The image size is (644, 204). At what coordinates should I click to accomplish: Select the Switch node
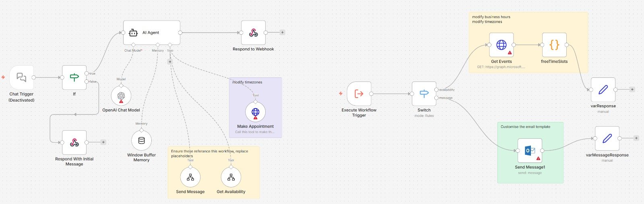click(424, 94)
